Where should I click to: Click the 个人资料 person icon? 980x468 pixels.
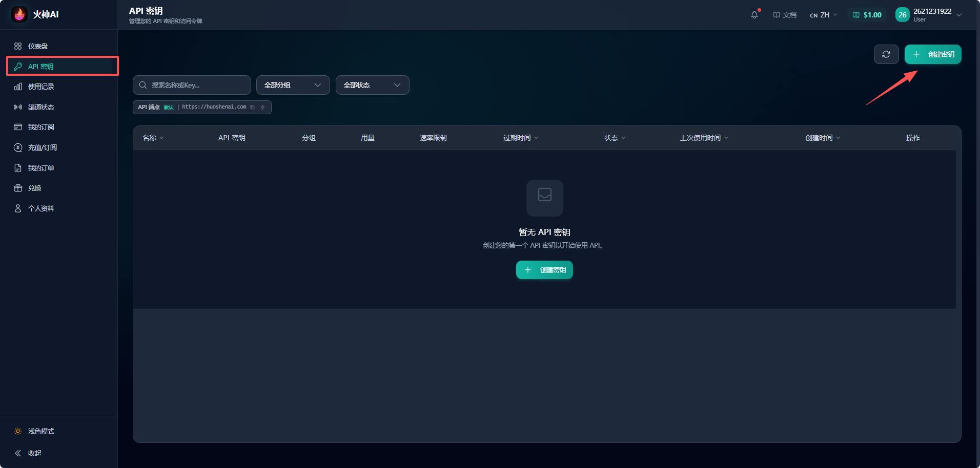click(x=18, y=208)
